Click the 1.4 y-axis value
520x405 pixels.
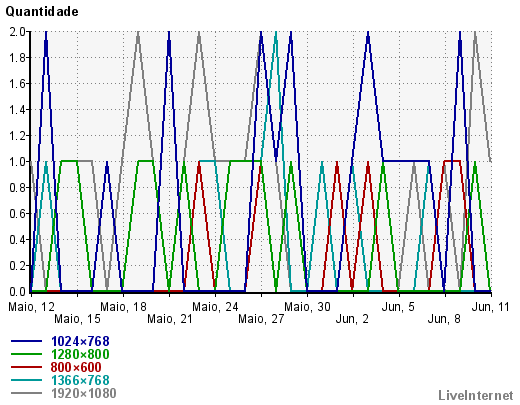(x=18, y=110)
